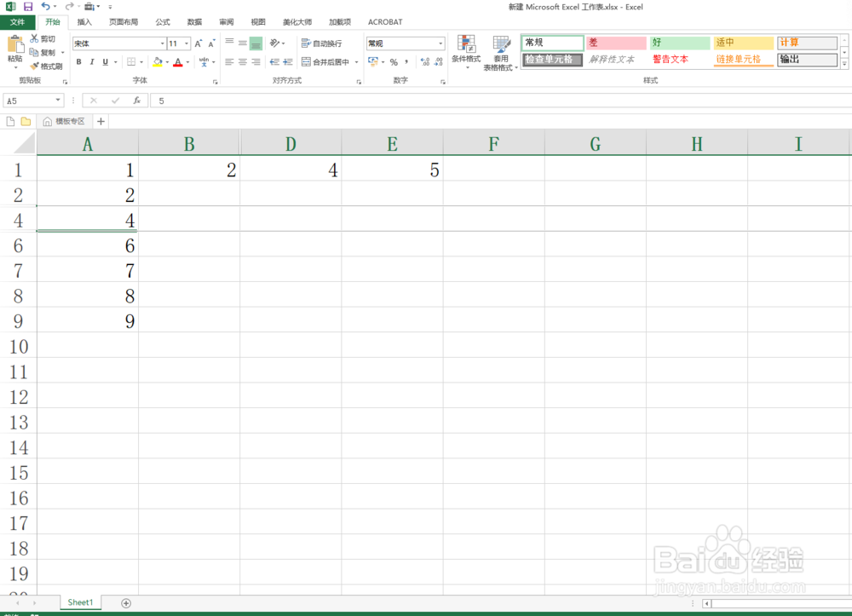Open Conditional Formatting (条件格式)
852x616 pixels.
[x=466, y=52]
